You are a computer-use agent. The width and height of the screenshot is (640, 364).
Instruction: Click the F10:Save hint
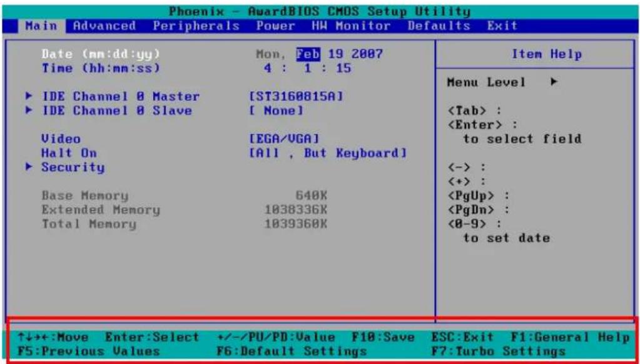tap(383, 337)
